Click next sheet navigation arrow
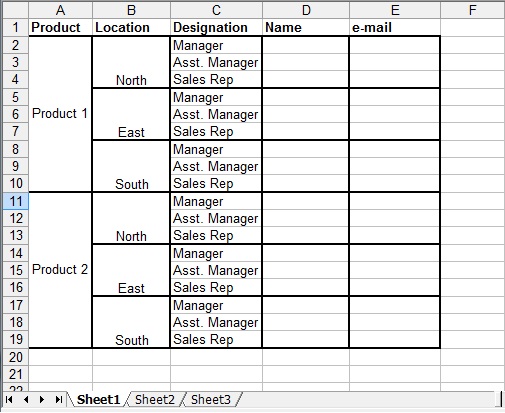This screenshot has height=413, width=505. pyautogui.click(x=42, y=399)
